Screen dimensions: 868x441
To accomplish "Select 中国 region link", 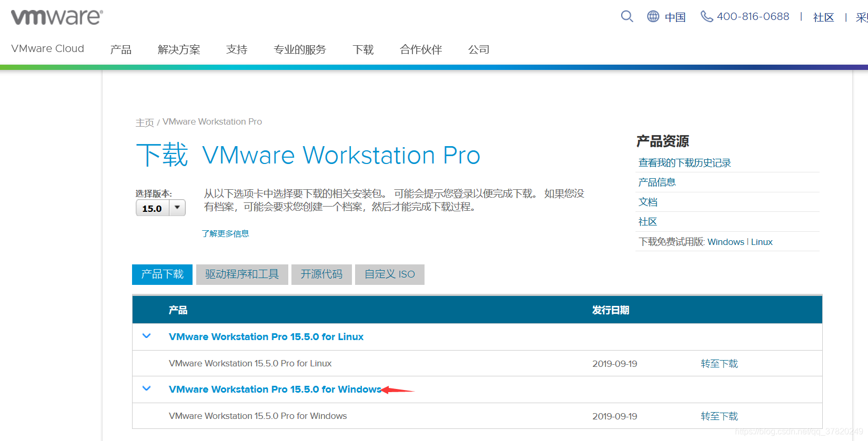I will (x=675, y=17).
